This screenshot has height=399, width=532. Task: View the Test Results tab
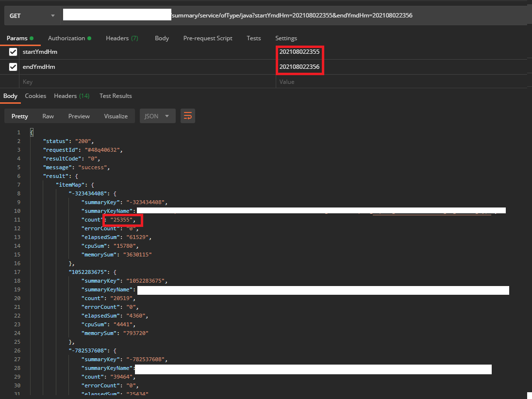(116, 96)
